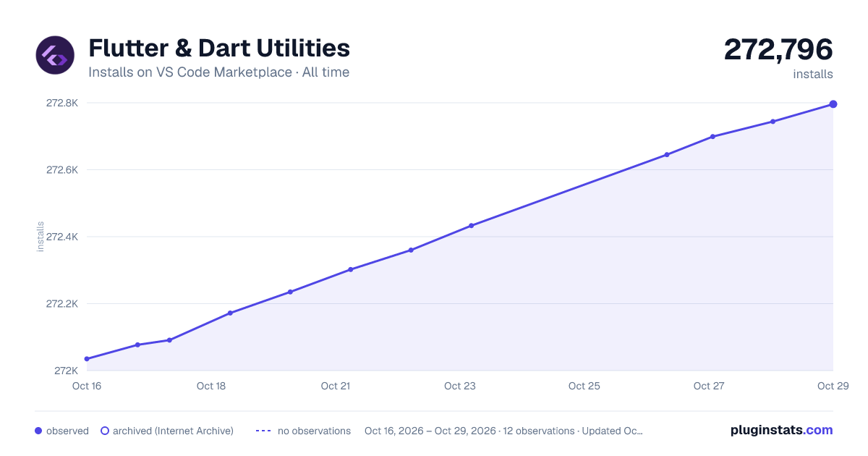The height and width of the screenshot is (456, 868).
Task: Click the Oct 21 x-axis label
Action: [x=336, y=386]
